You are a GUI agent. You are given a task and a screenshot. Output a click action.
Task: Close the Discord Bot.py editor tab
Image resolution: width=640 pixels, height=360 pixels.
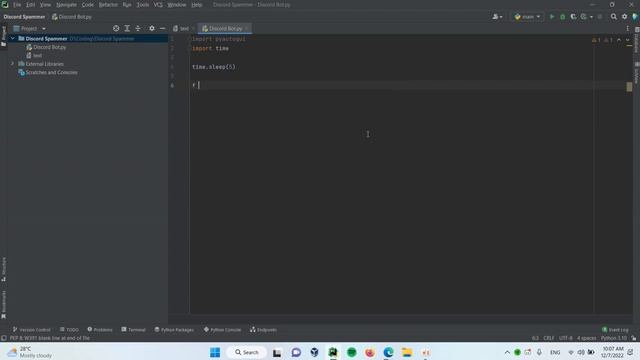[247, 29]
